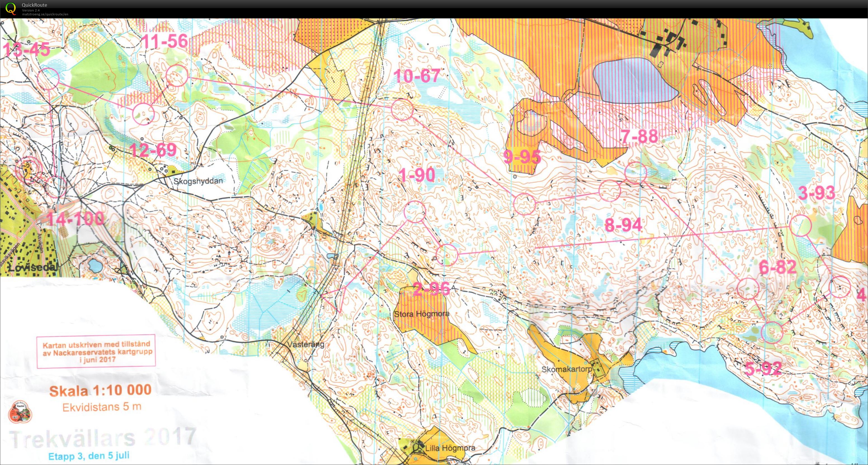Viewport: 868px width, 465px height.
Task: Click control circle labeled 2-96
Action: click(x=447, y=255)
